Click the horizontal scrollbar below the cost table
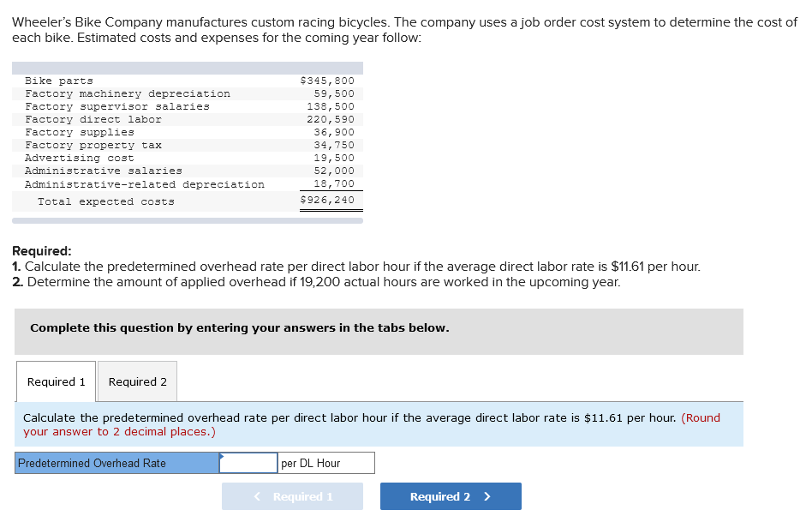The width and height of the screenshot is (812, 528). click(188, 218)
